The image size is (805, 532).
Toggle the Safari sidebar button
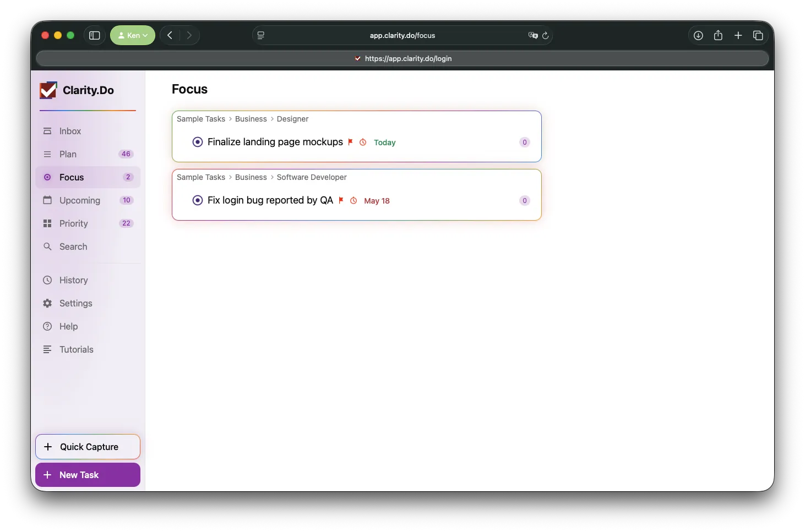[x=95, y=35]
